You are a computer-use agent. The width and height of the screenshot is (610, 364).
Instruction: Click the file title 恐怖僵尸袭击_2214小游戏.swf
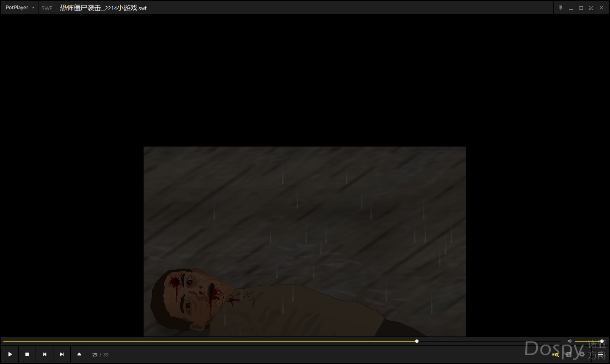tap(103, 8)
